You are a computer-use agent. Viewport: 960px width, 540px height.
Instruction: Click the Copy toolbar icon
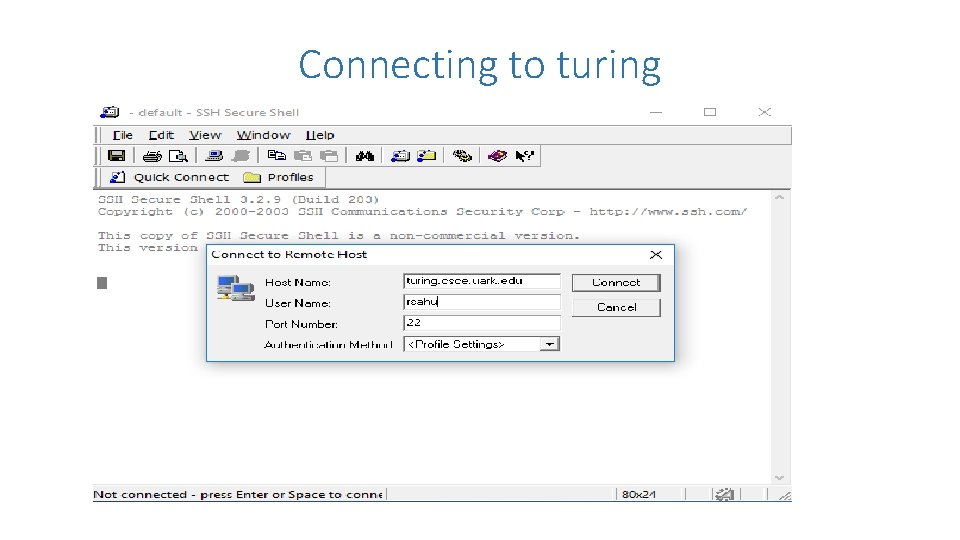pyautogui.click(x=277, y=156)
